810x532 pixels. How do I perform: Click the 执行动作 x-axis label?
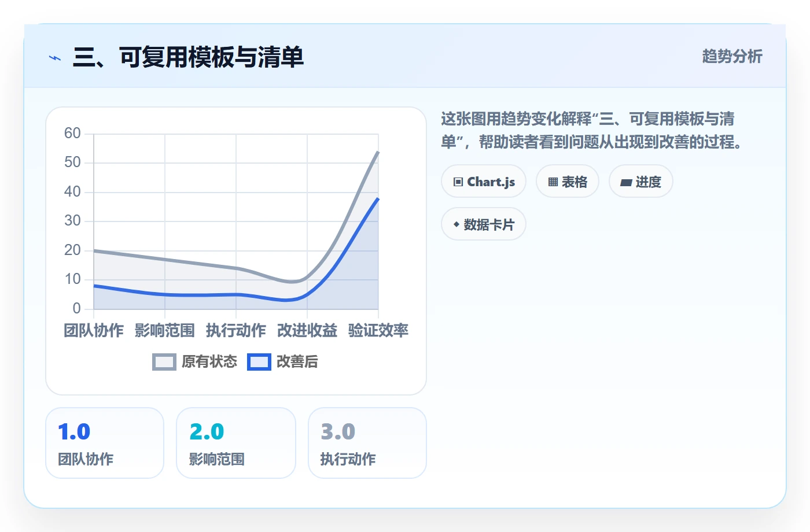click(x=236, y=331)
